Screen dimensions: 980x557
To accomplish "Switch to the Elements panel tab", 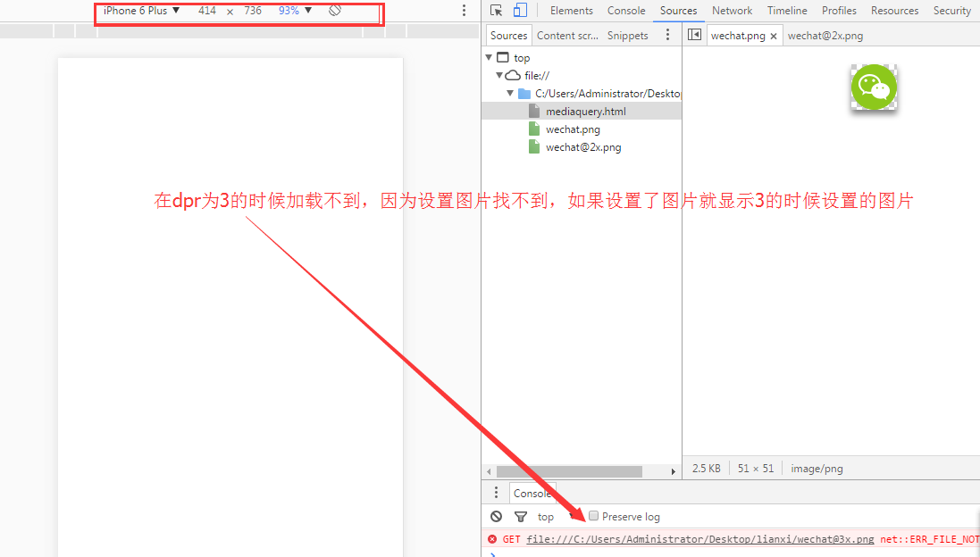I will (571, 11).
